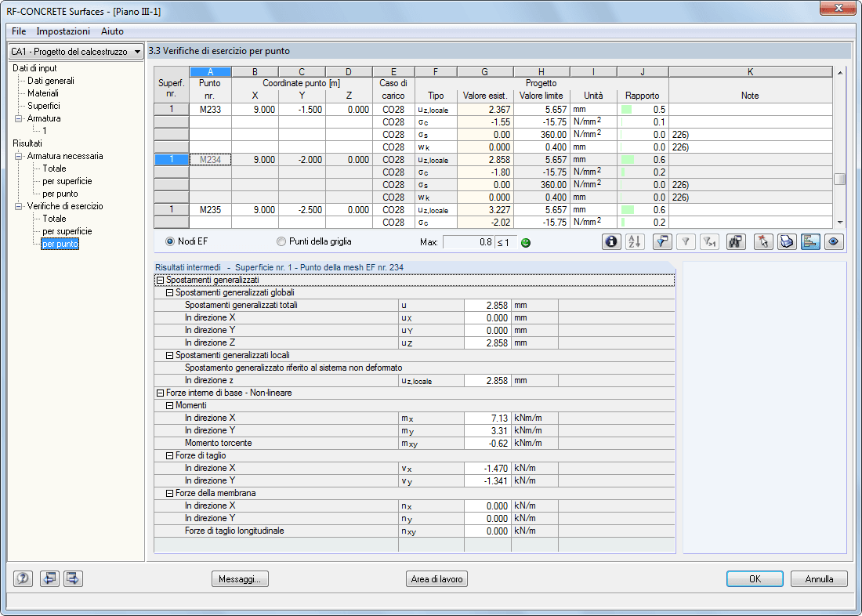
Task: Go to previous table using left arrow icon
Action: coord(49,578)
